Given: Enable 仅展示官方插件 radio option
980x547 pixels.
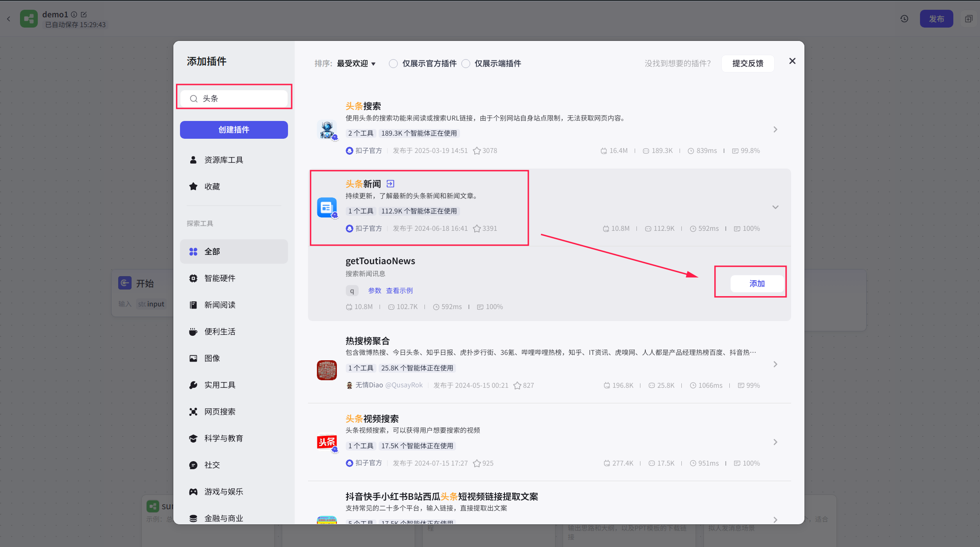Looking at the screenshot, I should click(393, 64).
